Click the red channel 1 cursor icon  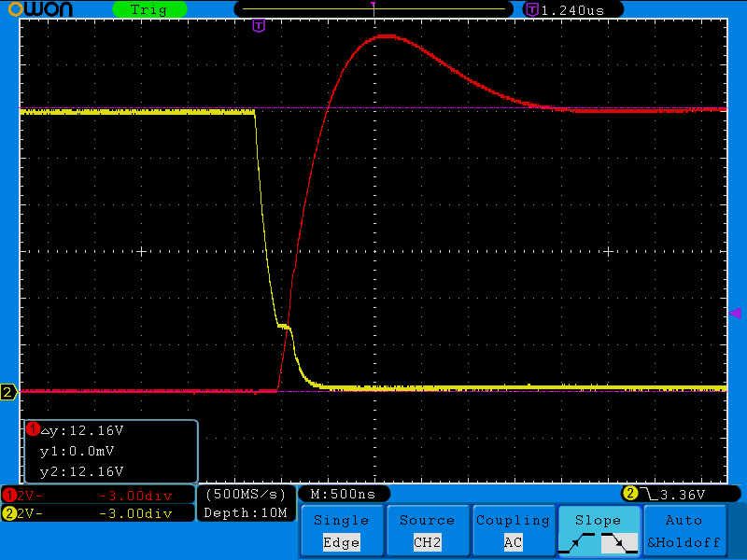33,429
